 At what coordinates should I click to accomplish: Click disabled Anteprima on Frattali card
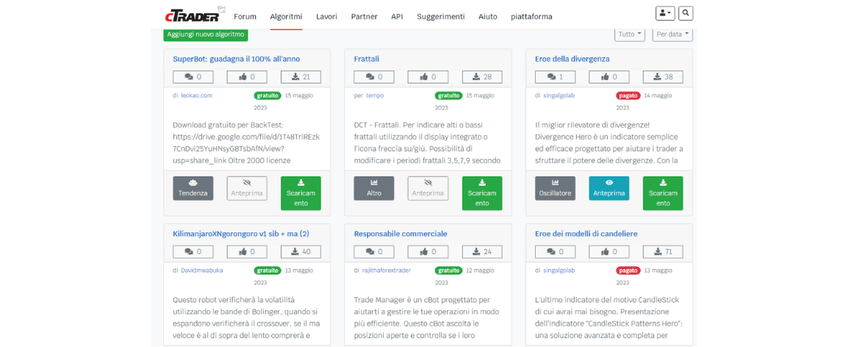[428, 188]
